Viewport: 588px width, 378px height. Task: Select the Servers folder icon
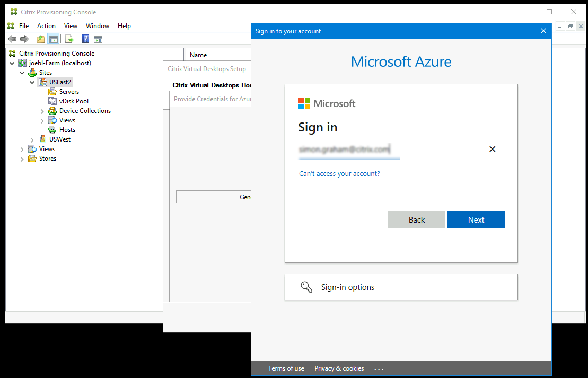point(52,91)
